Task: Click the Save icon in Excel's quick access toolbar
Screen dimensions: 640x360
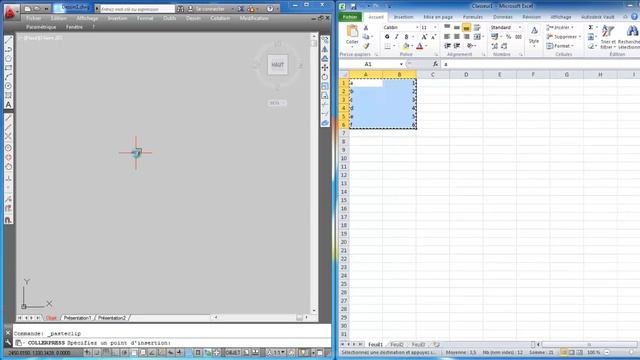Action: (353, 6)
